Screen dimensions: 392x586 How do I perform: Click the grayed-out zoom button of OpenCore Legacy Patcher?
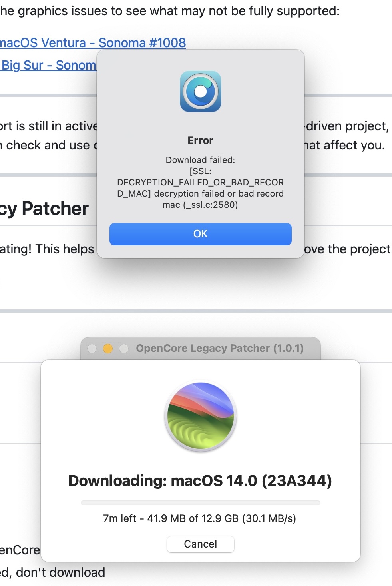click(x=124, y=349)
